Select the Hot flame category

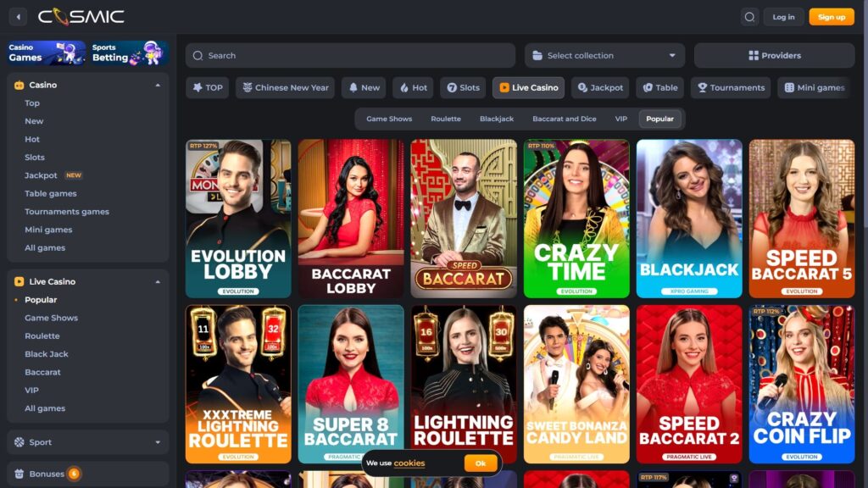pos(412,87)
